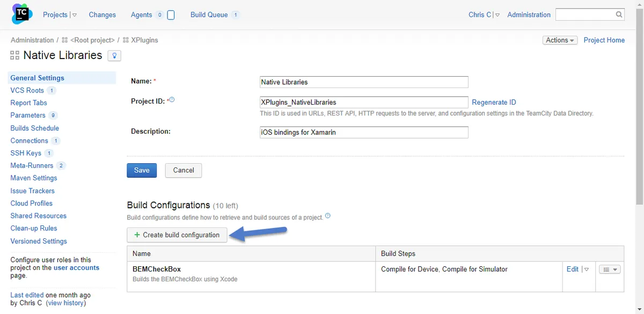The image size is (644, 314).
Task: Click the Chris C user name link
Action: coord(480,15)
